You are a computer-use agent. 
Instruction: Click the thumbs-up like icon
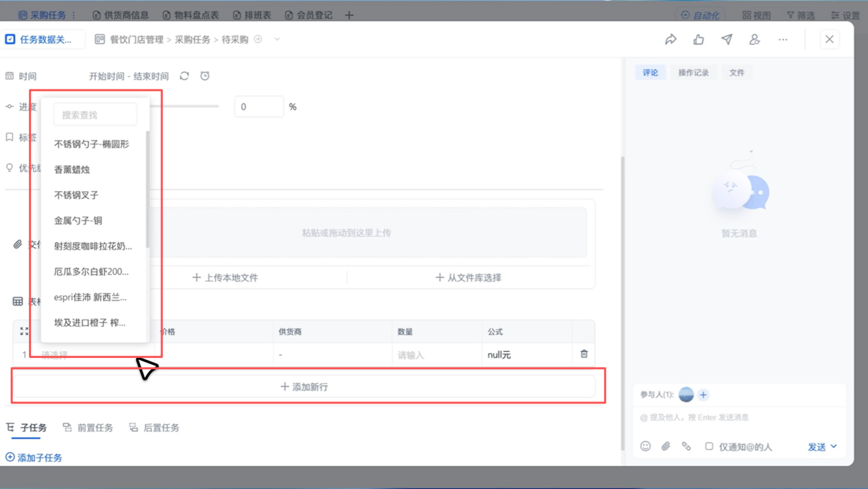pyautogui.click(x=698, y=39)
